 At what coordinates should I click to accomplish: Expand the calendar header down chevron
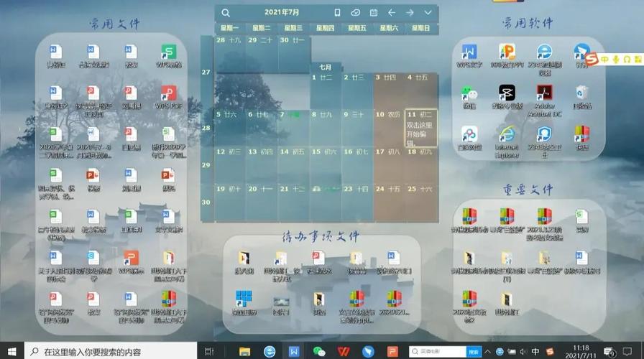(x=428, y=13)
